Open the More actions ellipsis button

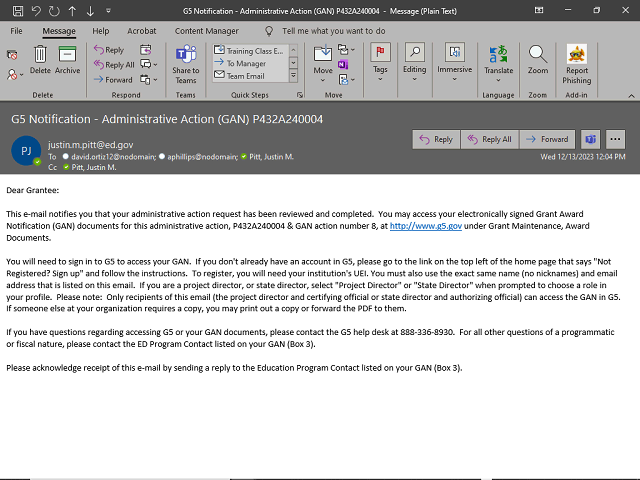pyautogui.click(x=616, y=140)
